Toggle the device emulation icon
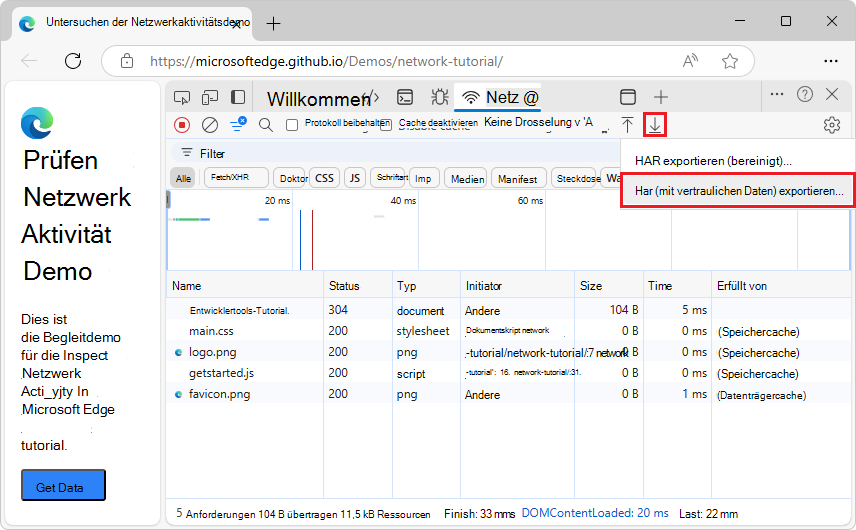 click(x=210, y=97)
